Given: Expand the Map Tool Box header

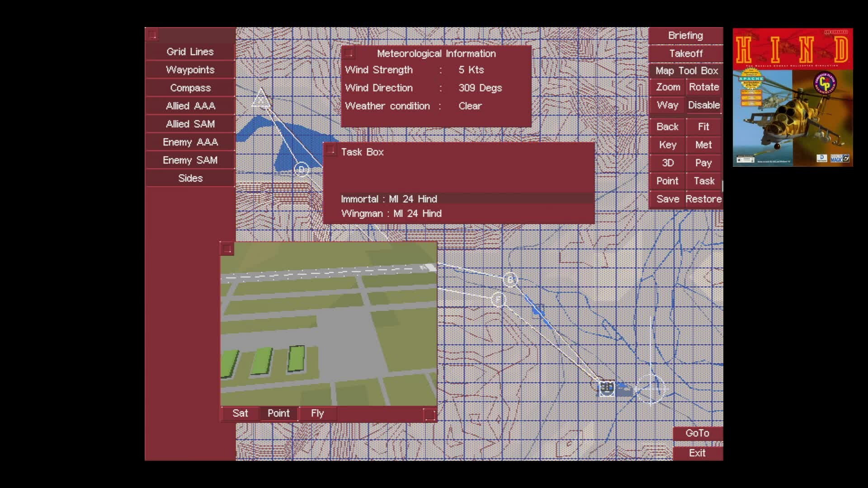Looking at the screenshot, I should point(686,70).
